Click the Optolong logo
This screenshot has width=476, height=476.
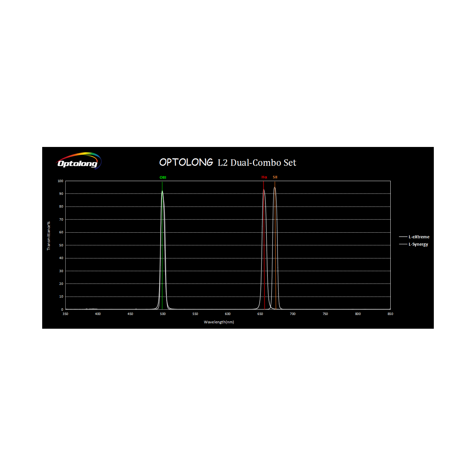click(79, 161)
